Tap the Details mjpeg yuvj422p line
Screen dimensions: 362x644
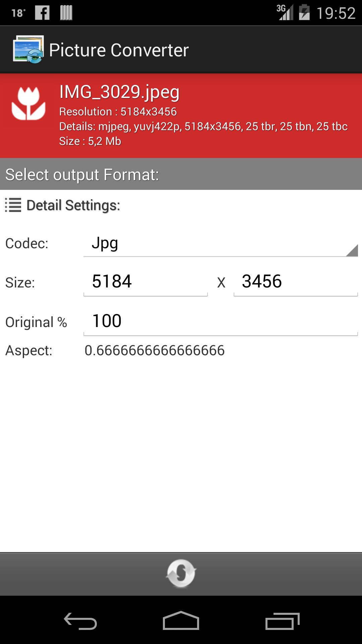[203, 126]
